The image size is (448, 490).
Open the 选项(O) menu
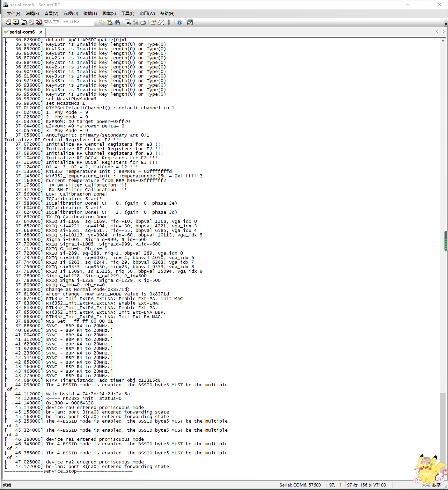(71, 14)
